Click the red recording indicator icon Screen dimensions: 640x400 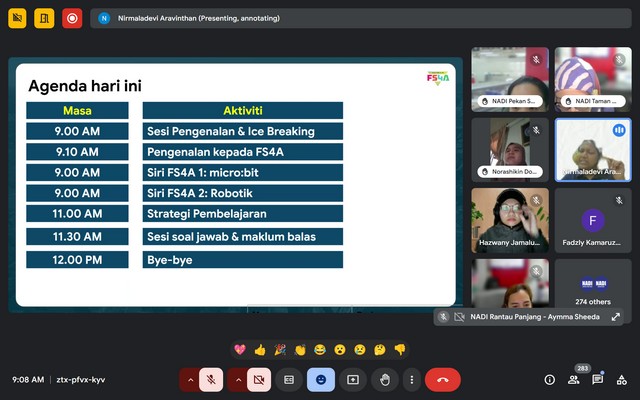click(x=71, y=18)
